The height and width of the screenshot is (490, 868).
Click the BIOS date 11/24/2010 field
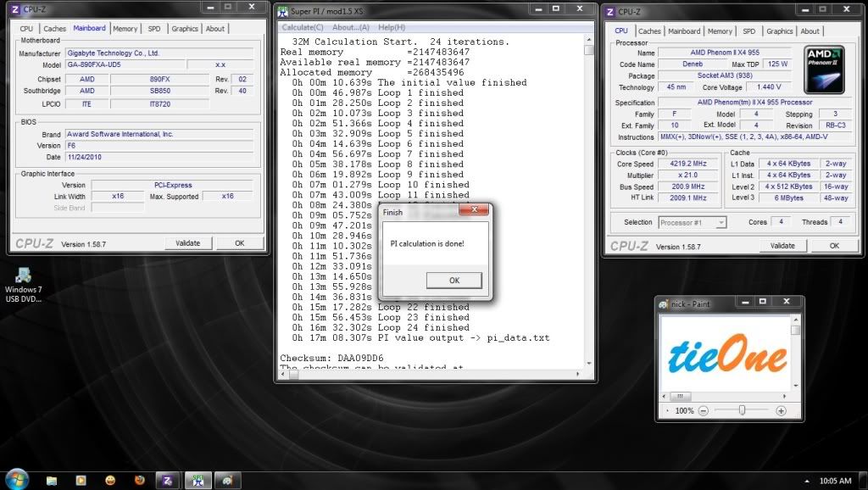coord(159,157)
